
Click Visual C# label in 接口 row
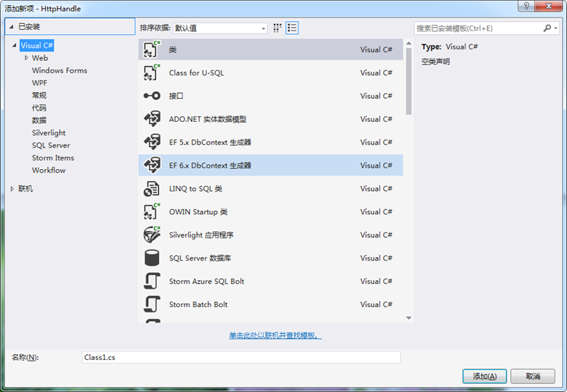point(376,96)
